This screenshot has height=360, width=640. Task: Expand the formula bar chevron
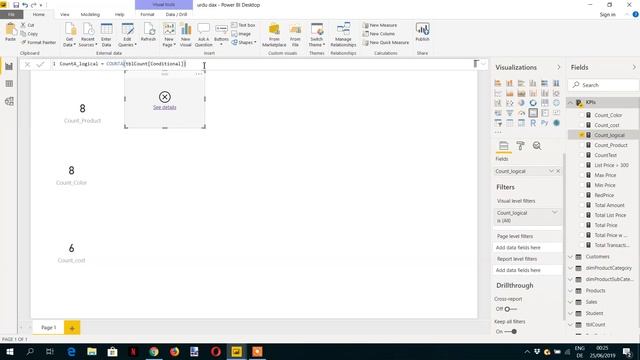pyautogui.click(x=484, y=64)
